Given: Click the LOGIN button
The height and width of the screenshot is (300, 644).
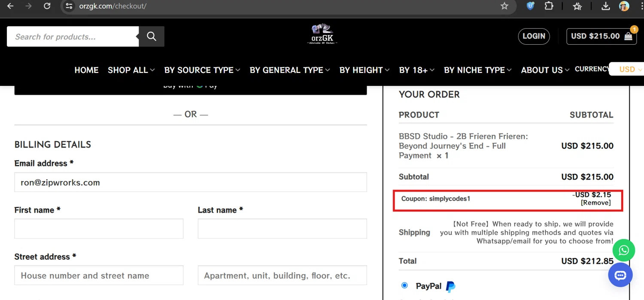Looking at the screenshot, I should pyautogui.click(x=534, y=36).
